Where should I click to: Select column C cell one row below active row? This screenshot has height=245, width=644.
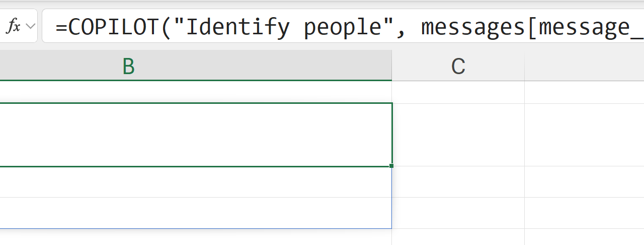coord(458,182)
